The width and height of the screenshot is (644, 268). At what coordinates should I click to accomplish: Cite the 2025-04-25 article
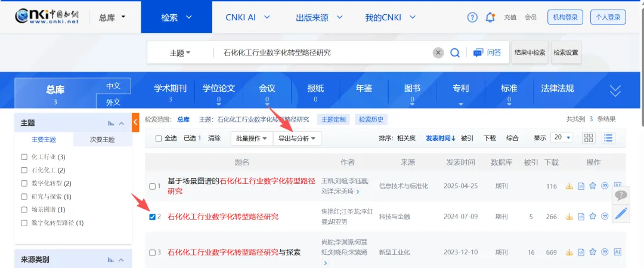pyautogui.click(x=604, y=186)
